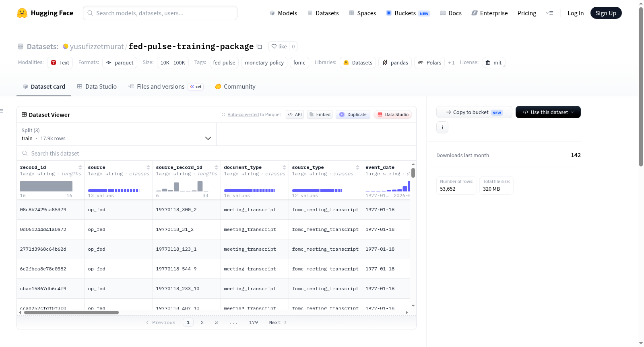Copy the dataset name with the copy icon
The image size is (644, 347).
(x=259, y=46)
